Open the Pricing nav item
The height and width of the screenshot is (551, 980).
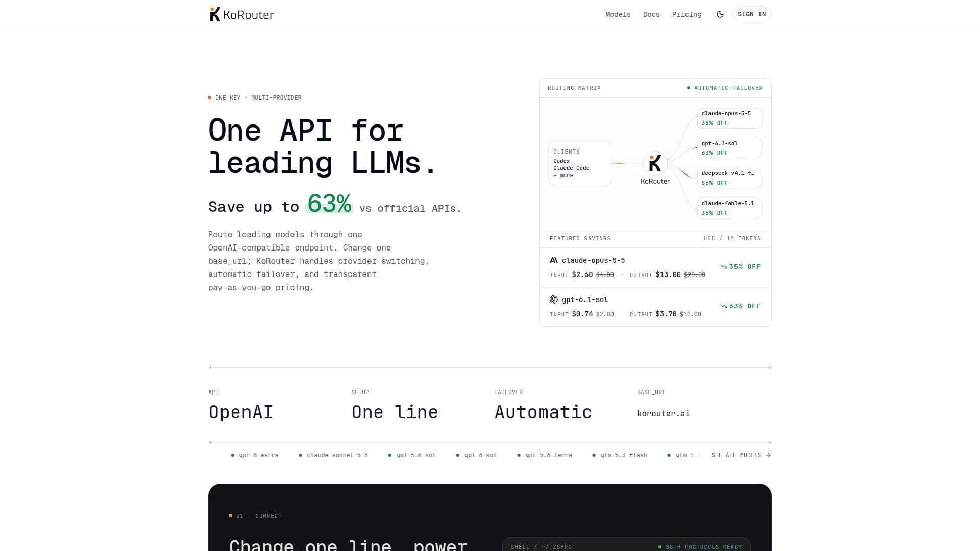[687, 14]
